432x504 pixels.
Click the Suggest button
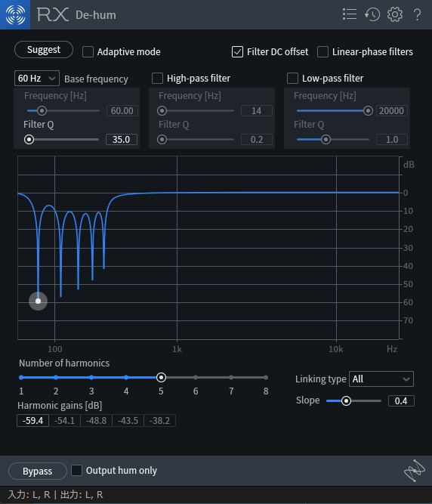44,50
